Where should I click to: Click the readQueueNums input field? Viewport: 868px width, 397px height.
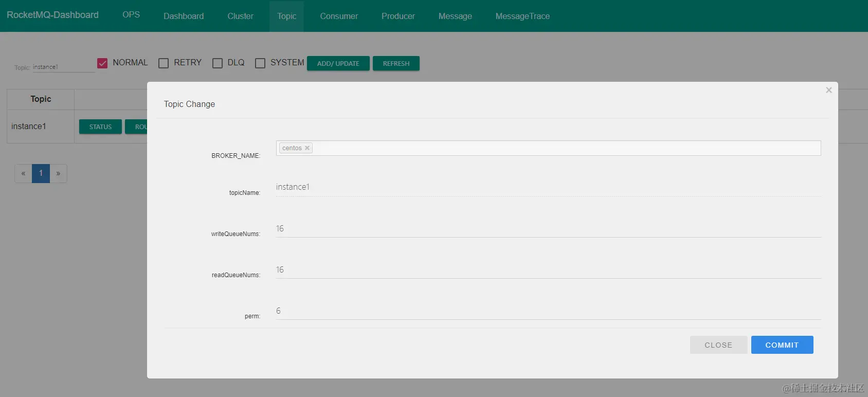pos(548,269)
